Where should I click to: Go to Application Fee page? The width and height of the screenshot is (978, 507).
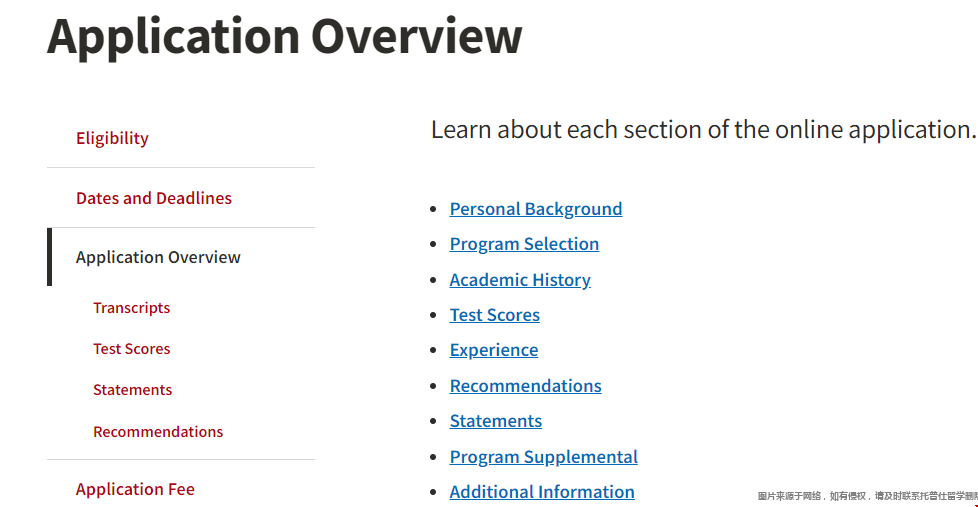135,489
